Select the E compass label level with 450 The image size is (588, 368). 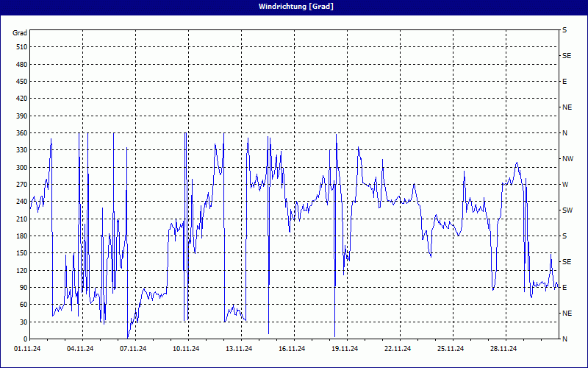point(564,82)
